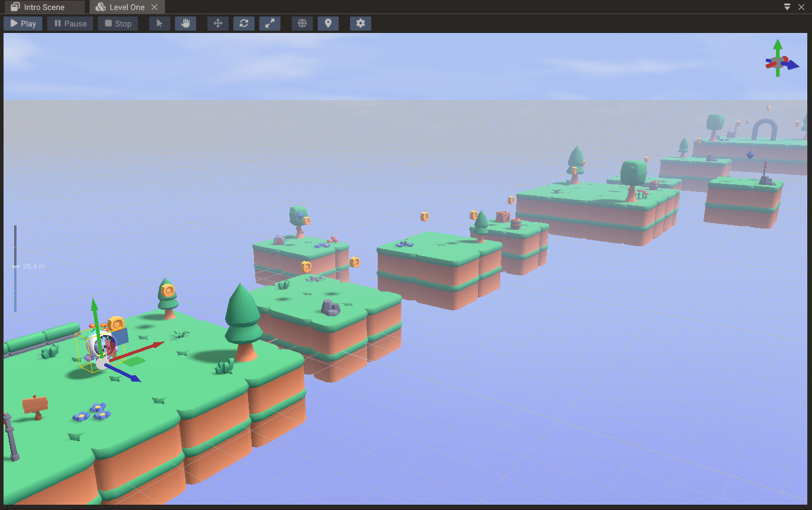Click the Level One tab cubes icon
Image resolution: width=812 pixels, height=510 pixels.
[x=101, y=7]
